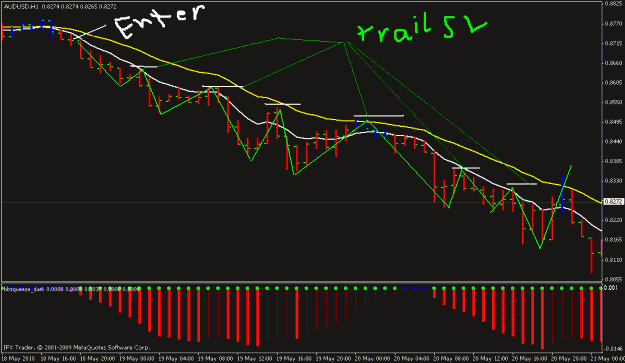Click the 20 May 20:00 time label
The height and width of the screenshot is (363, 625).
coord(569,358)
